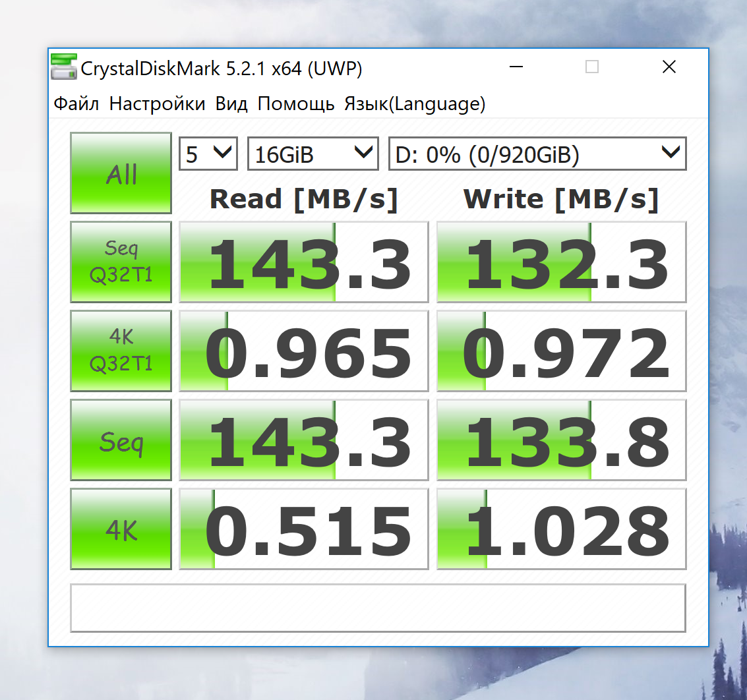Start the Seq Q32T1 test
Screen dimensions: 747x700
[121, 262]
